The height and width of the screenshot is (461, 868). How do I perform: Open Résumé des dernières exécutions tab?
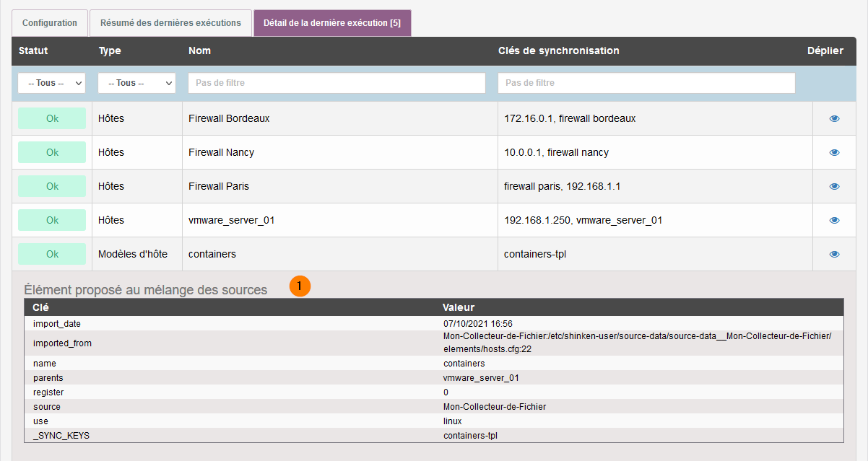click(x=170, y=23)
